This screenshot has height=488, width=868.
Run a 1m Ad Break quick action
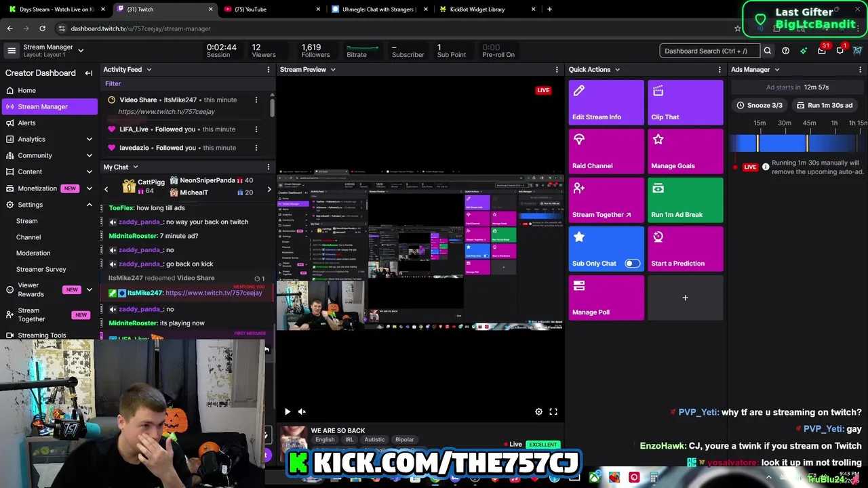[x=685, y=200]
